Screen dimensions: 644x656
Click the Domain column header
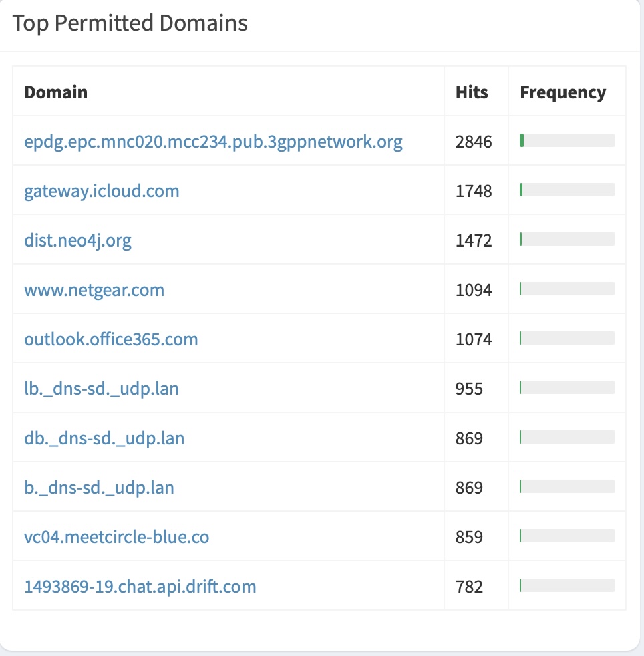[56, 92]
